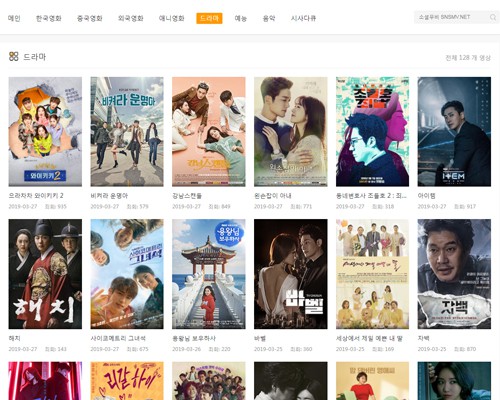
Task: Open the 자백 drama poster
Action: point(454,274)
